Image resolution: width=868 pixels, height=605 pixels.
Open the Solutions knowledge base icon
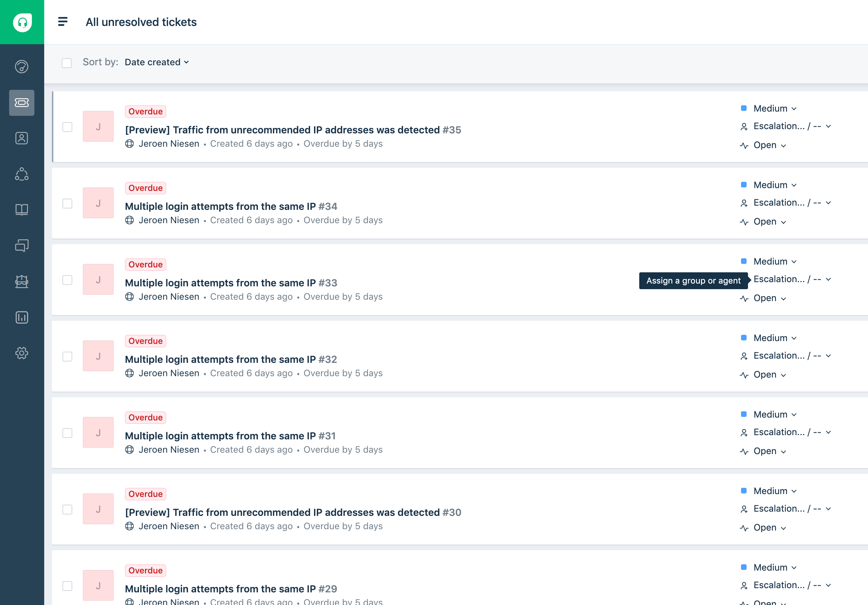(x=21, y=210)
